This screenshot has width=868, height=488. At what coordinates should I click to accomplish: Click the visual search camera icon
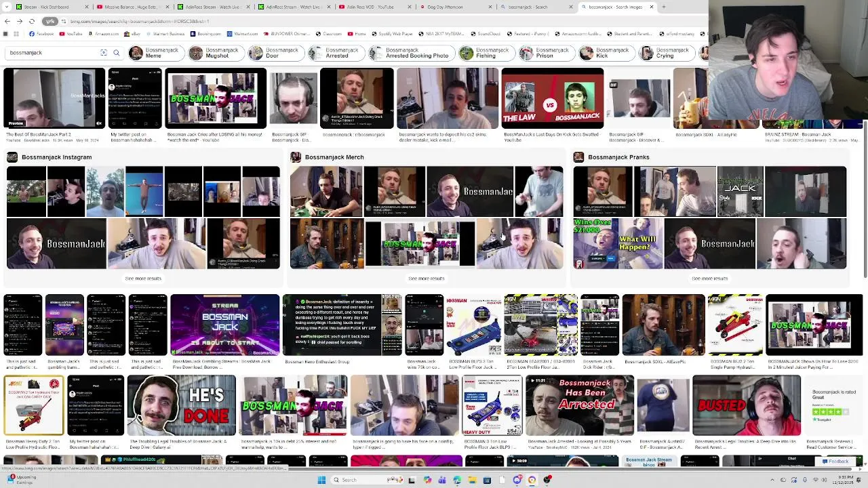click(x=104, y=53)
